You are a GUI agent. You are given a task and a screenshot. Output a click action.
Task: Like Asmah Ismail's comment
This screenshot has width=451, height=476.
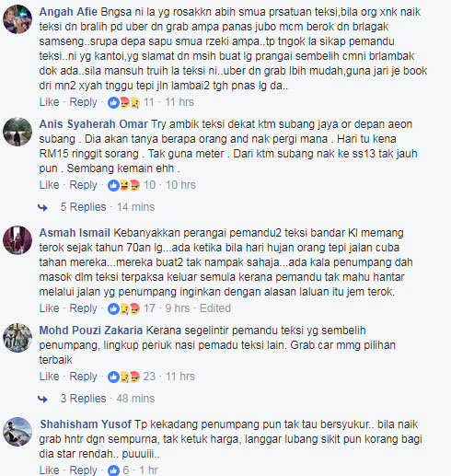(x=49, y=308)
